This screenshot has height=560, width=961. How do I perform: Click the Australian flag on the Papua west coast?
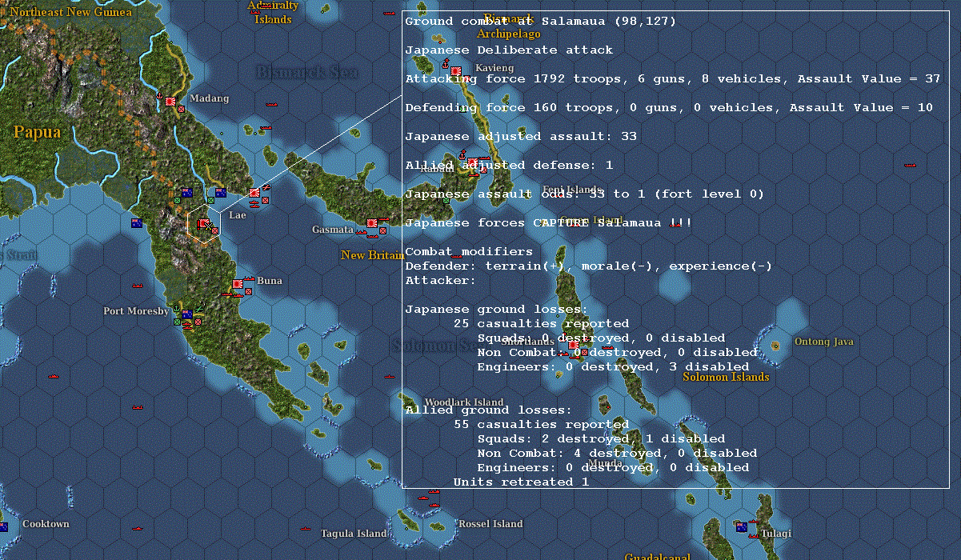[136, 223]
